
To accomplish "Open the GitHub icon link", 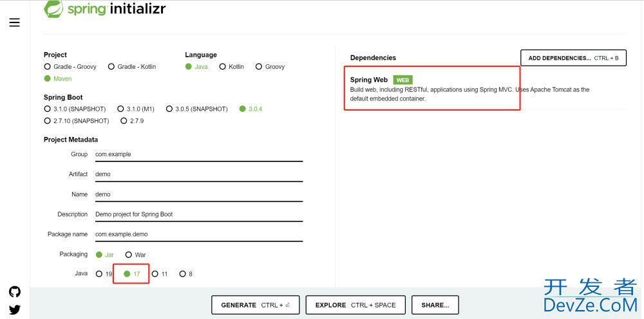I will tap(15, 292).
